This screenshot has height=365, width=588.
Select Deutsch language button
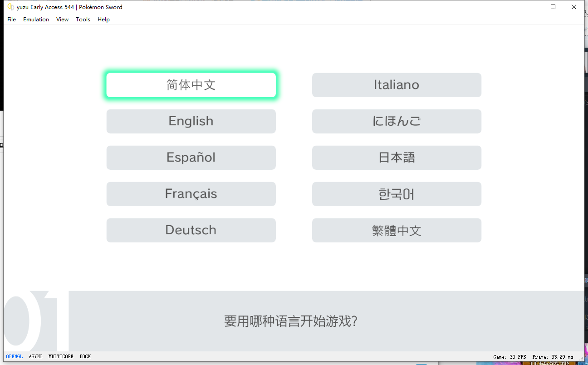(x=191, y=230)
